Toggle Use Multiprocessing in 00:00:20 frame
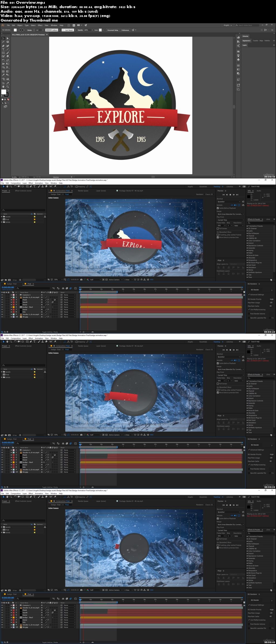This screenshot has width=276, height=644. tap(249, 310)
